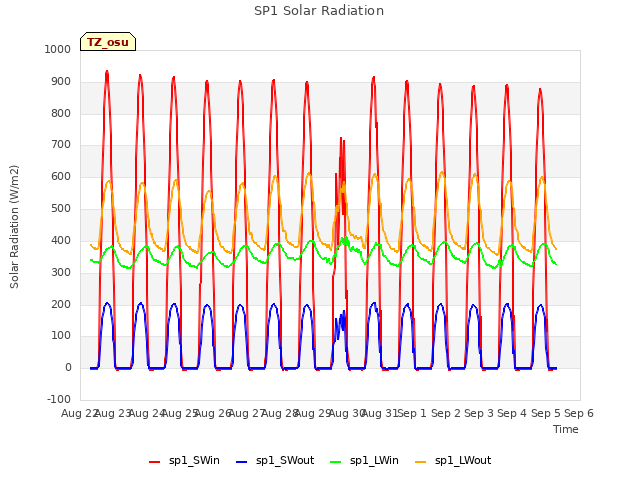Click the Sep 6 x-axis date label

[x=579, y=413]
